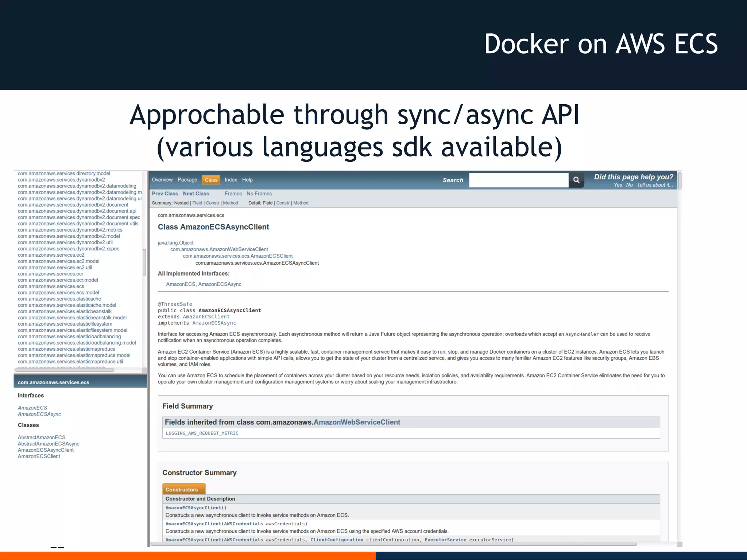Click package list horizontal scrollbar
This screenshot has height=560, width=747.
click(x=64, y=370)
